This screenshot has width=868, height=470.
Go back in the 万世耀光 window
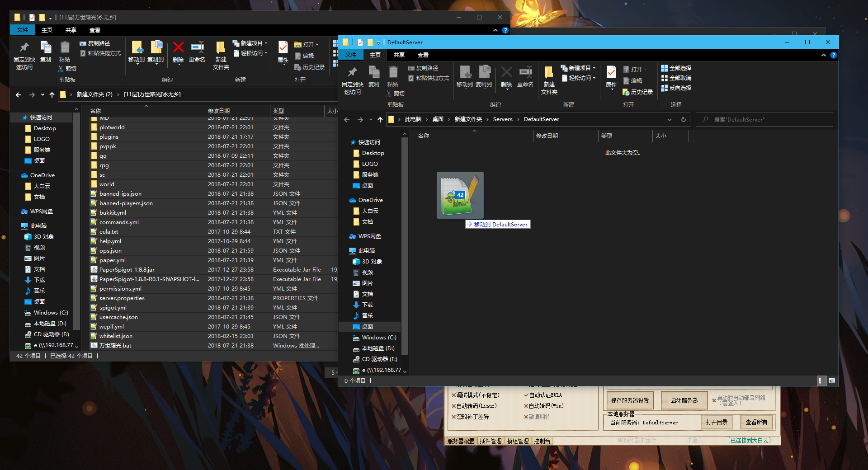[x=19, y=94]
